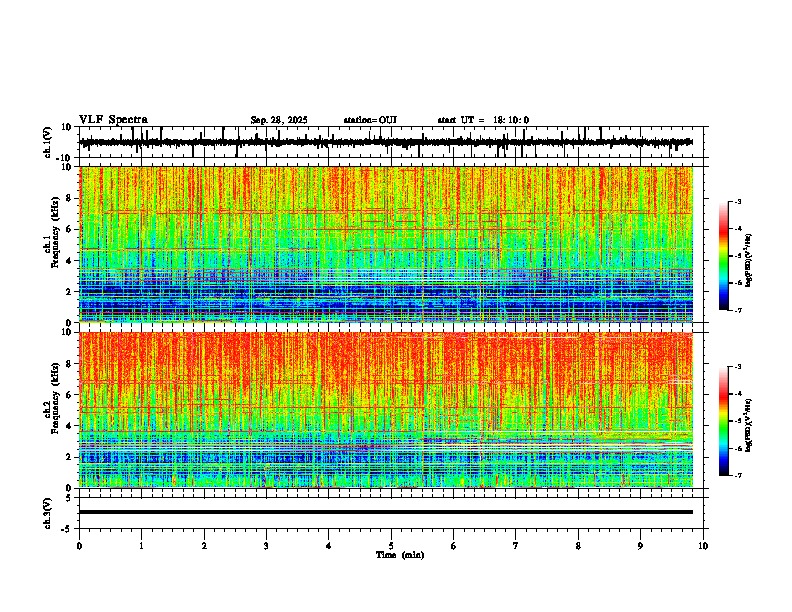
Task: Click time axis tick label "5"
Action: pos(391,546)
